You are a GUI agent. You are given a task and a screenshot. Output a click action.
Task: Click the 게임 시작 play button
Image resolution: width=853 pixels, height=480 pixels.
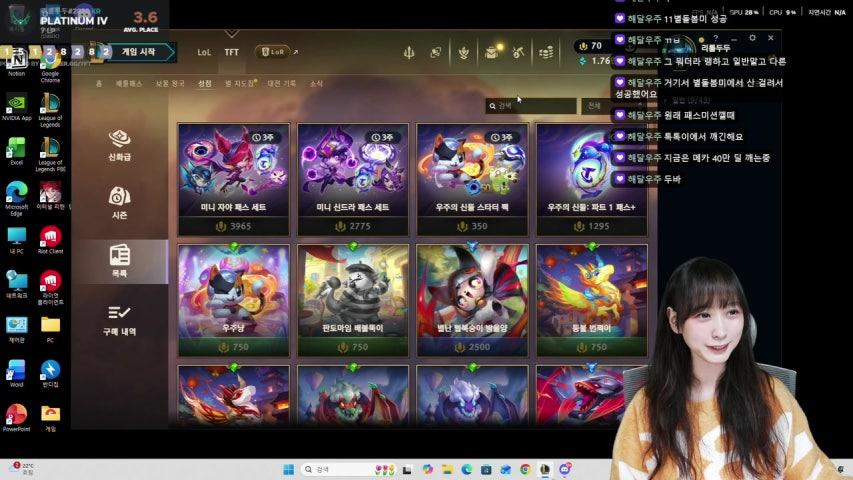[139, 52]
